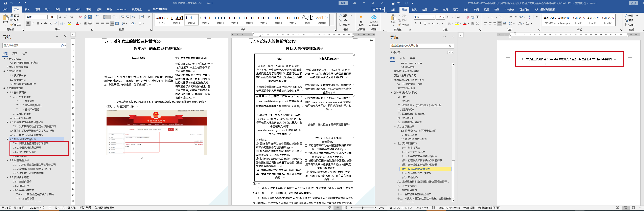Image resolution: width=644 pixels, height=211 pixels.
Task: Toggle character shading in the left Word window
Action: tap(85, 23)
